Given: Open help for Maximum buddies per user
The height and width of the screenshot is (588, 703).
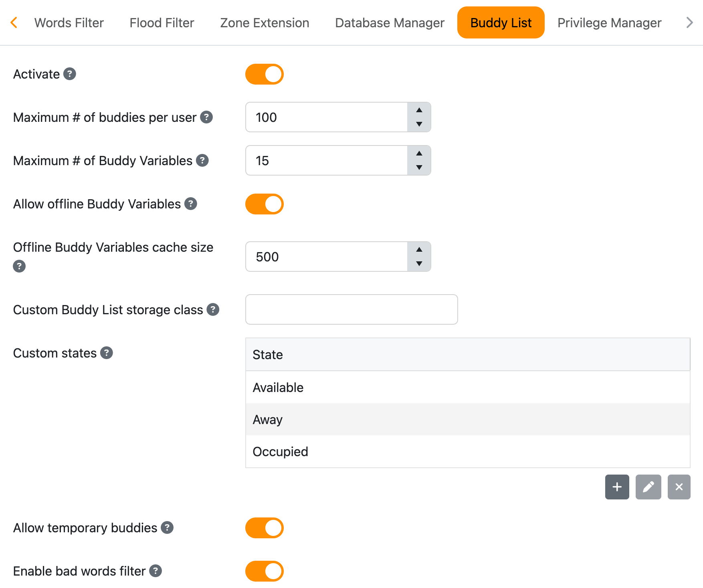Looking at the screenshot, I should pyautogui.click(x=206, y=117).
